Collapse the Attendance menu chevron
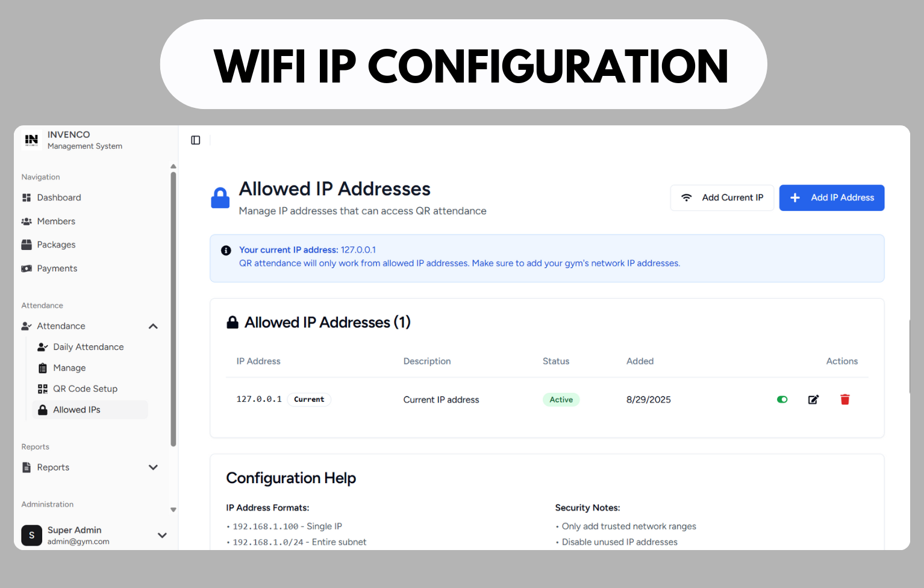Screen dimensions: 924x588 pyautogui.click(x=153, y=327)
